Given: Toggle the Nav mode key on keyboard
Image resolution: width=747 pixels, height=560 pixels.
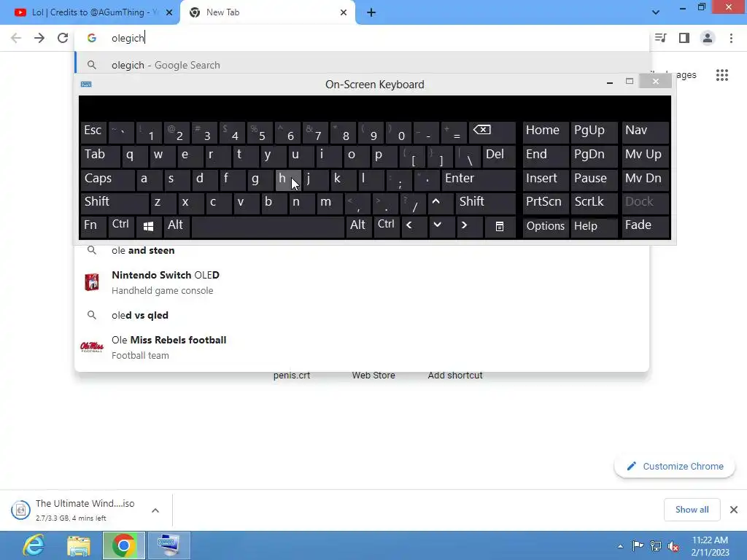Looking at the screenshot, I should pyautogui.click(x=645, y=131).
